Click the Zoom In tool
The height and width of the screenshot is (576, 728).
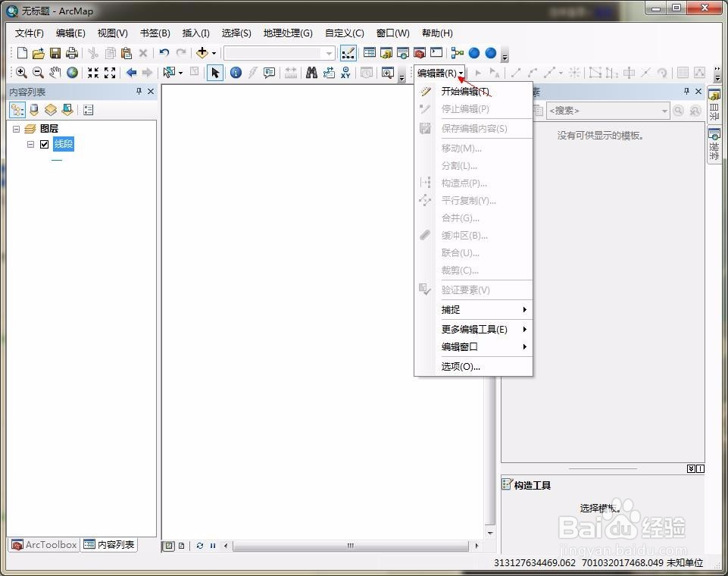21,73
